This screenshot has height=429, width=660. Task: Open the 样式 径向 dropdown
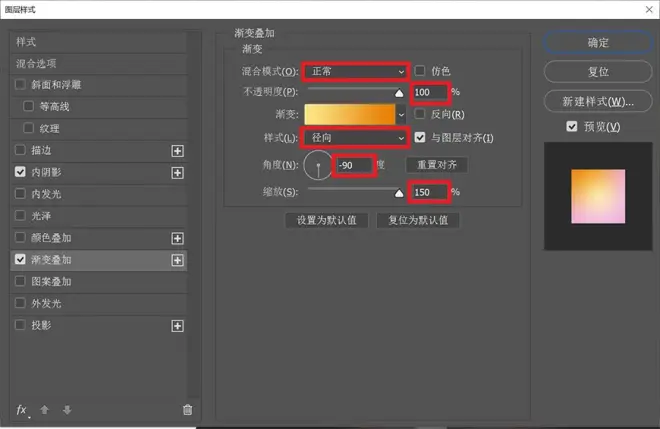click(x=356, y=138)
